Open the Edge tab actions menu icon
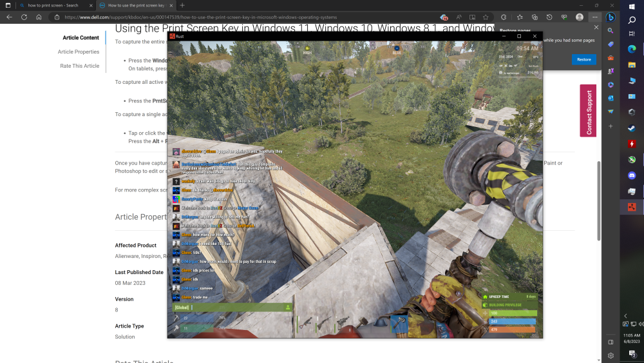This screenshot has height=363, width=644. [8, 5]
